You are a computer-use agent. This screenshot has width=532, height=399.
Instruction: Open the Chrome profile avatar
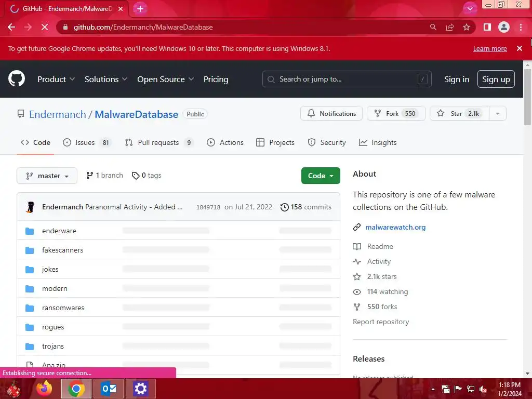[x=504, y=27]
